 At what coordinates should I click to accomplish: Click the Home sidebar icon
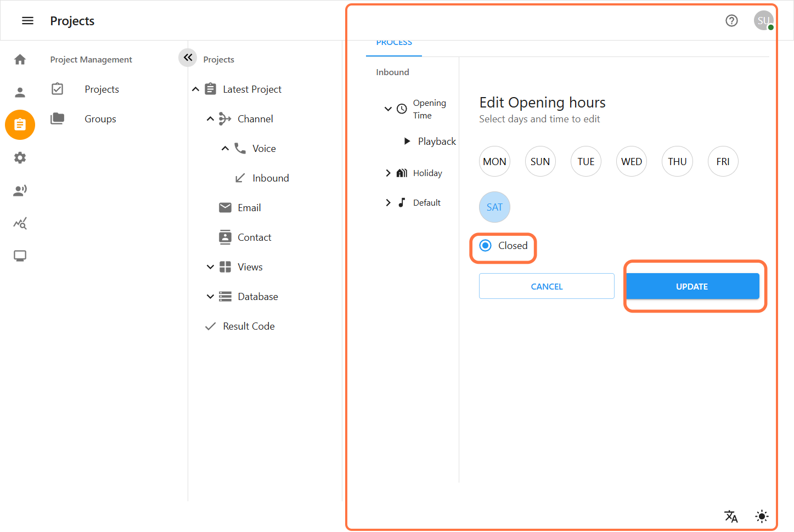pyautogui.click(x=20, y=60)
